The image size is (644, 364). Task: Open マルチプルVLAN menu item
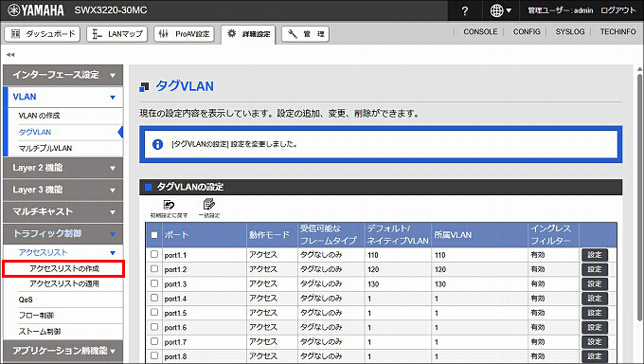click(45, 148)
